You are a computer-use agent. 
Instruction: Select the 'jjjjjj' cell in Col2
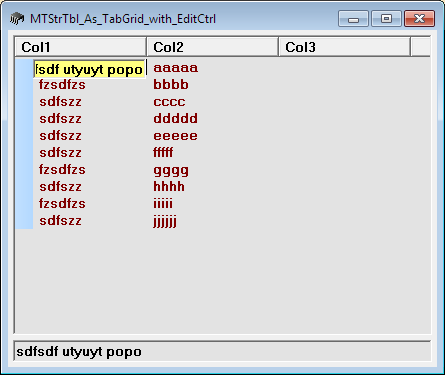pos(165,221)
